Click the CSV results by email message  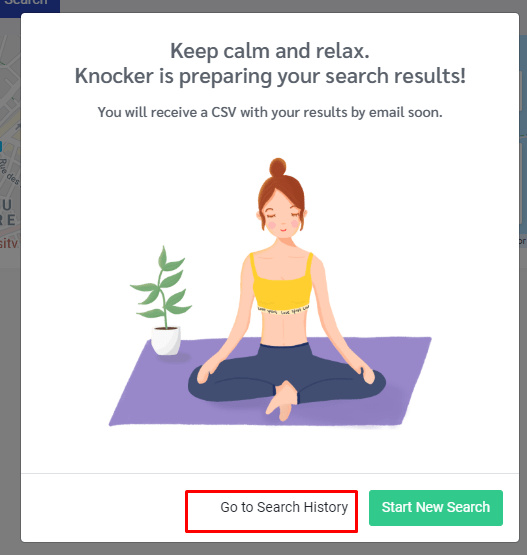tap(270, 113)
